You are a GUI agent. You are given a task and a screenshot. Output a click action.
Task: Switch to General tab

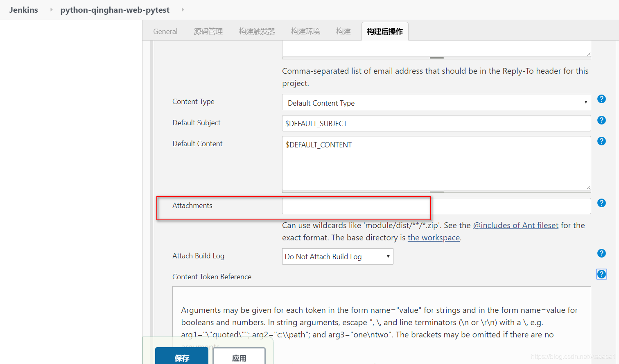165,32
